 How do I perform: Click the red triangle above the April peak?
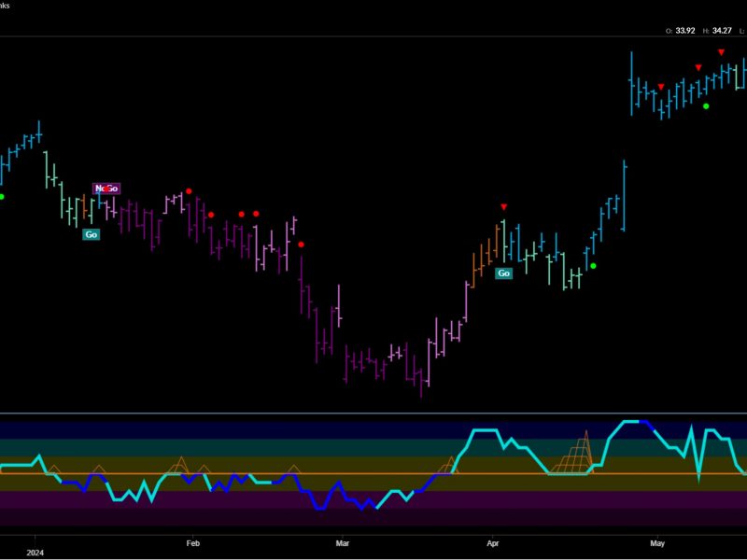tap(503, 206)
